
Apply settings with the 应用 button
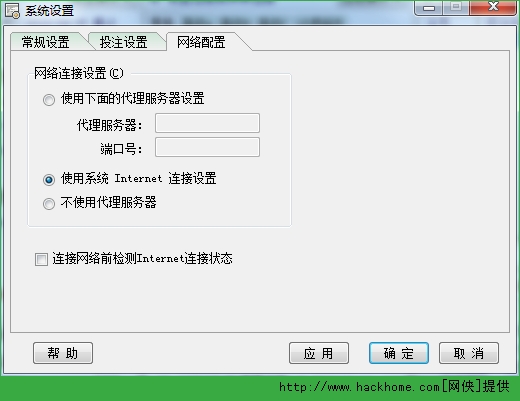(319, 353)
